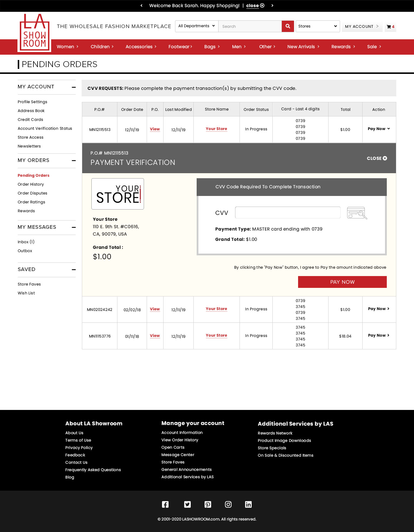Open the Instagram icon in footer
The image size is (414, 532).
tap(228, 504)
